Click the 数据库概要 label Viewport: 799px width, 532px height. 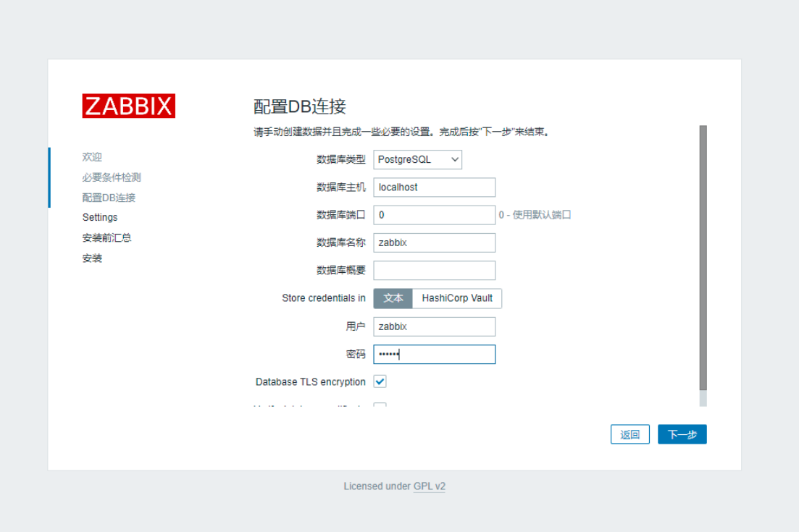pos(341,270)
